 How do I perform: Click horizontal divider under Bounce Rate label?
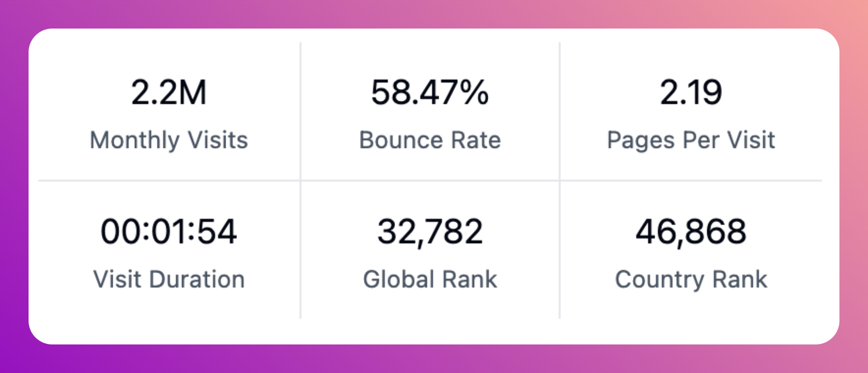click(x=430, y=180)
